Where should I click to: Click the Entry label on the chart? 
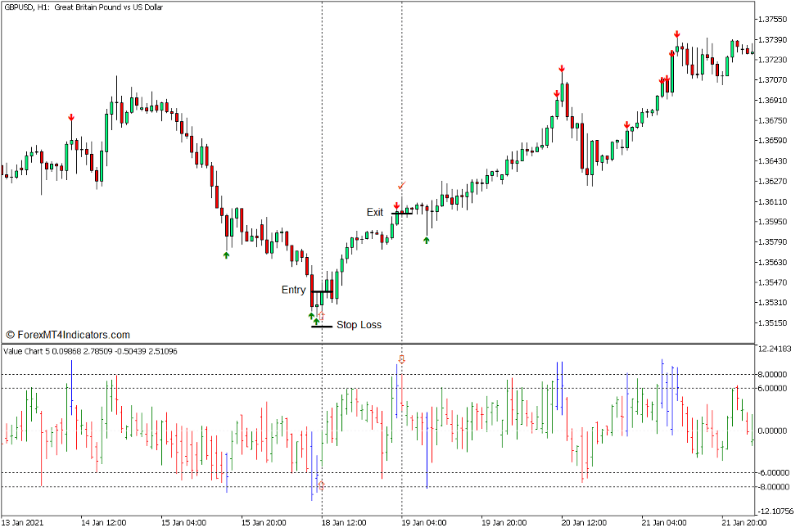(x=293, y=290)
